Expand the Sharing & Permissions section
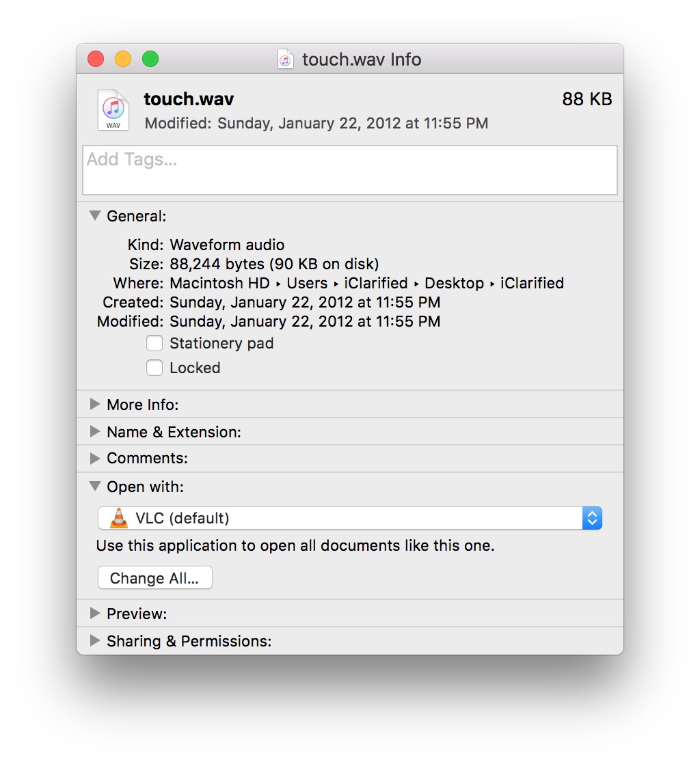Viewport: 700px width, 764px height. click(x=95, y=641)
